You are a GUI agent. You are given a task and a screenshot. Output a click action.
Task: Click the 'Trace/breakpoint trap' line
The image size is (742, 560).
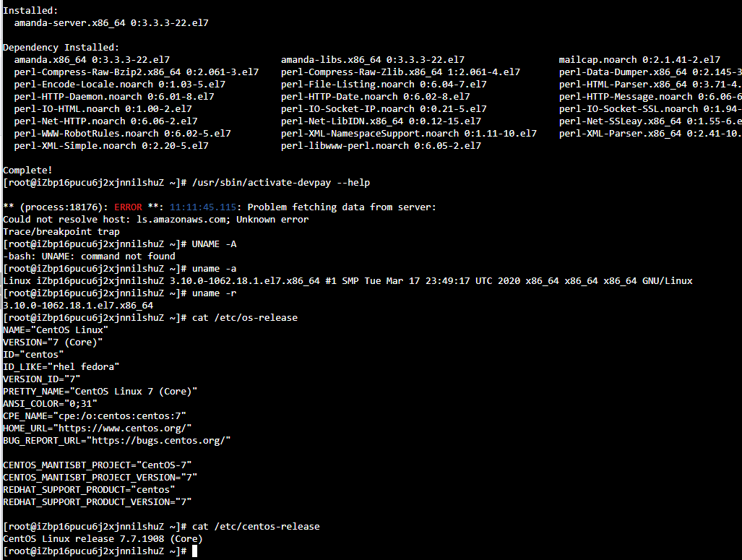[x=61, y=232]
